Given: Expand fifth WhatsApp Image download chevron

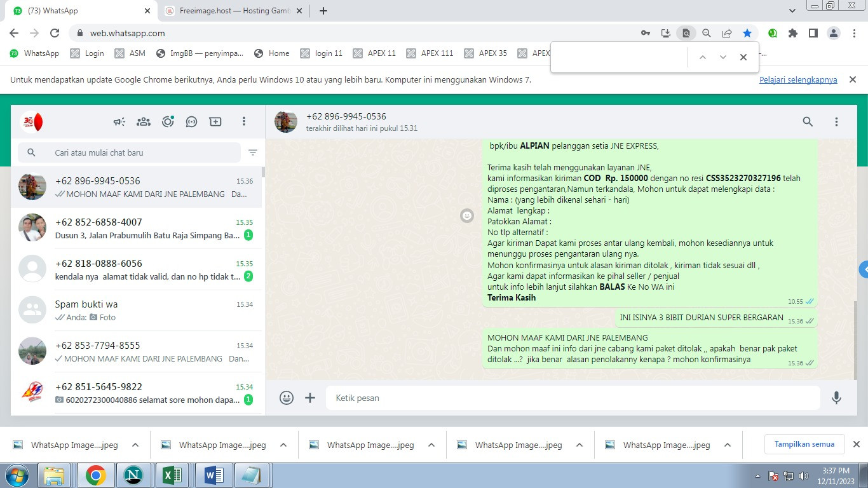Looking at the screenshot, I should pyautogui.click(x=728, y=445).
